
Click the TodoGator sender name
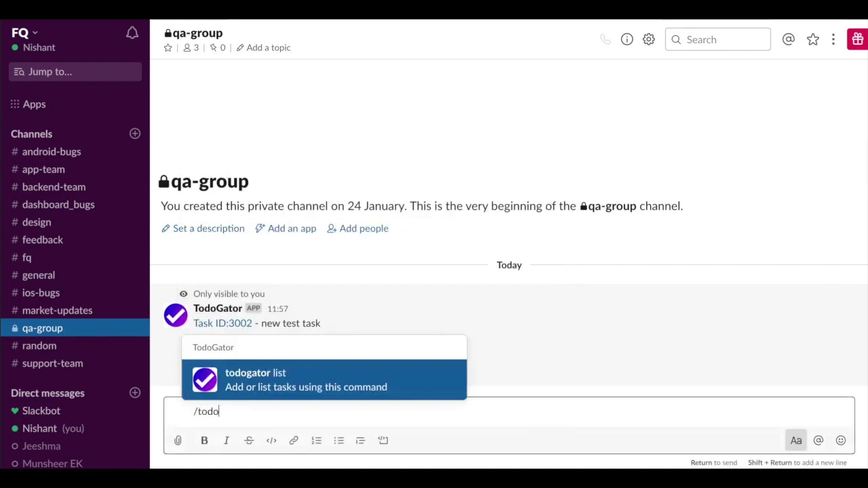tap(218, 308)
